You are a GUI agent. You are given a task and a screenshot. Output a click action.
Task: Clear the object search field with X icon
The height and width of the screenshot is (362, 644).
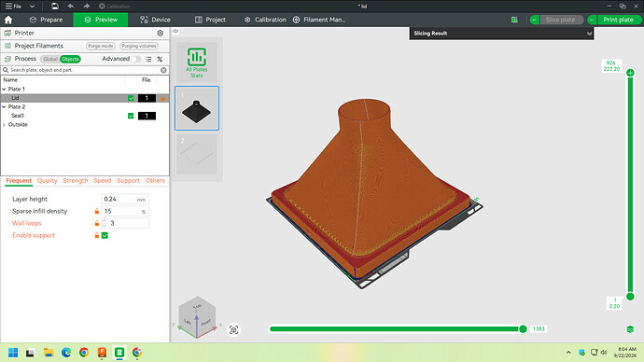[x=163, y=70]
